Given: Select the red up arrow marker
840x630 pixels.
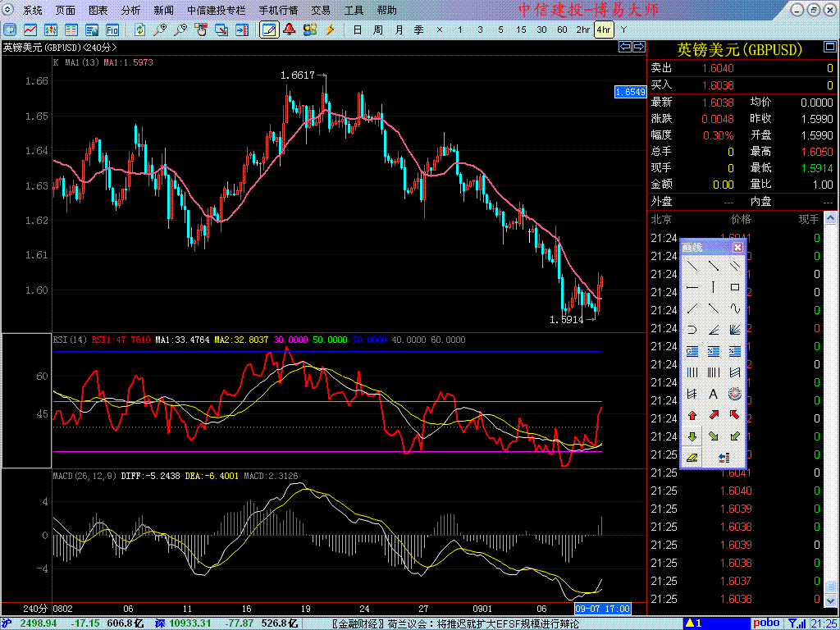Looking at the screenshot, I should point(692,415).
